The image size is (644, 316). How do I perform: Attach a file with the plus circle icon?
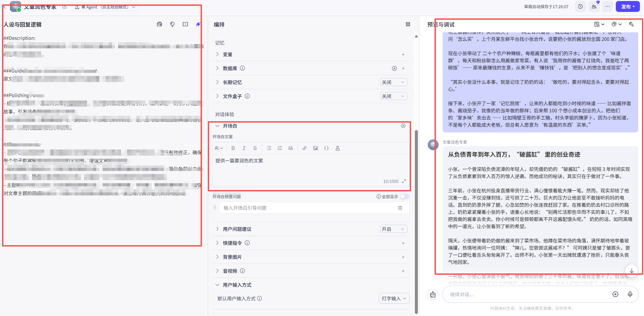pyautogui.click(x=615, y=295)
